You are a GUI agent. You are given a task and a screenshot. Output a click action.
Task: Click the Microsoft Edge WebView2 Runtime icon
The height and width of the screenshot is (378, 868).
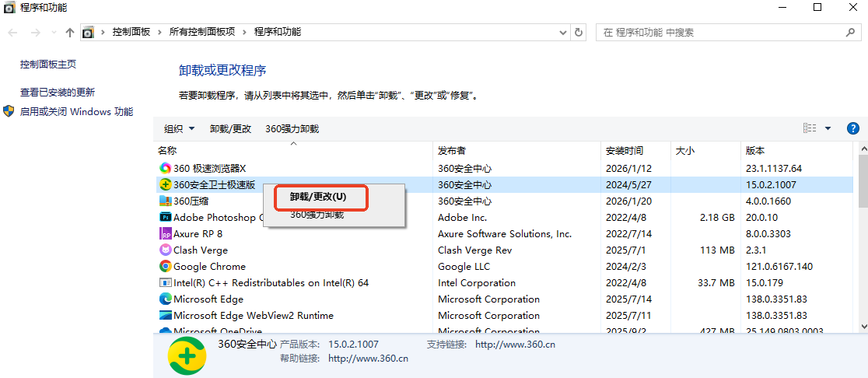(x=166, y=316)
